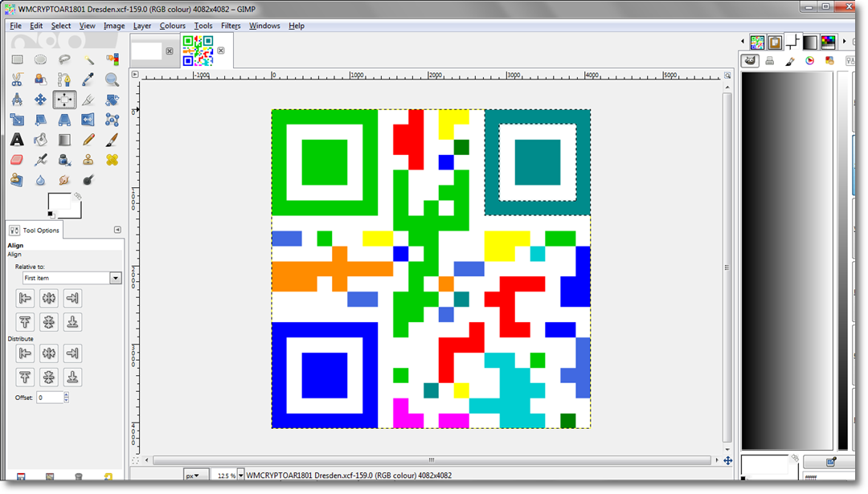Pick the Blur/Sharpen droplet tool
This screenshot has height=494, width=868.
tap(40, 180)
